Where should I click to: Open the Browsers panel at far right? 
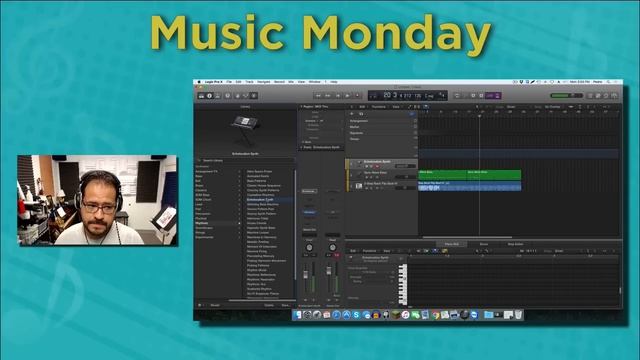(615, 96)
